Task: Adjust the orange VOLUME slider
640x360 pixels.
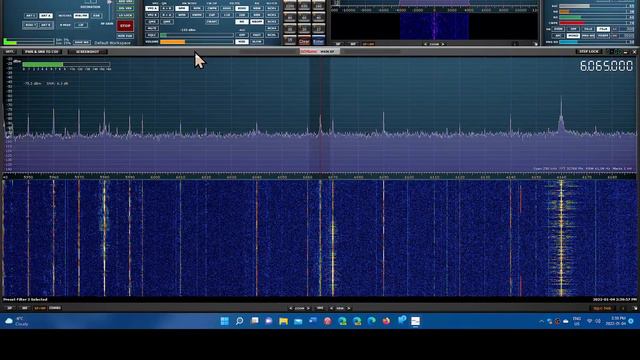Action: point(197,42)
